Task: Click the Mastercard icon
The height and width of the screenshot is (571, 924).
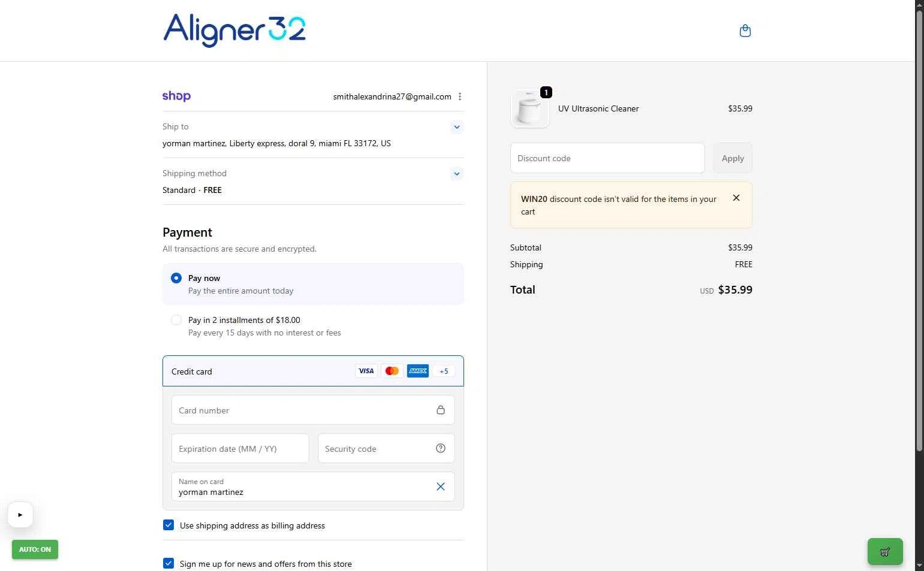Action: [392, 371]
